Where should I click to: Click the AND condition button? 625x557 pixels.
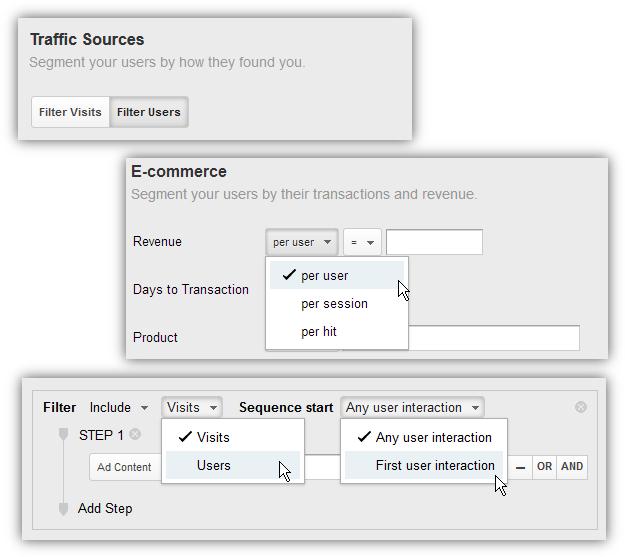(x=572, y=467)
